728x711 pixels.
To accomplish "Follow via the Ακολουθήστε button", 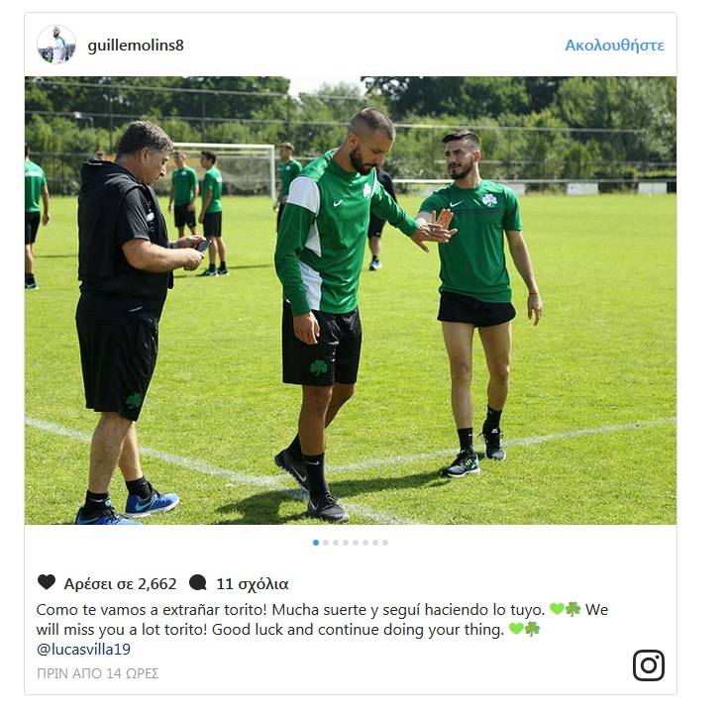I will click(614, 46).
